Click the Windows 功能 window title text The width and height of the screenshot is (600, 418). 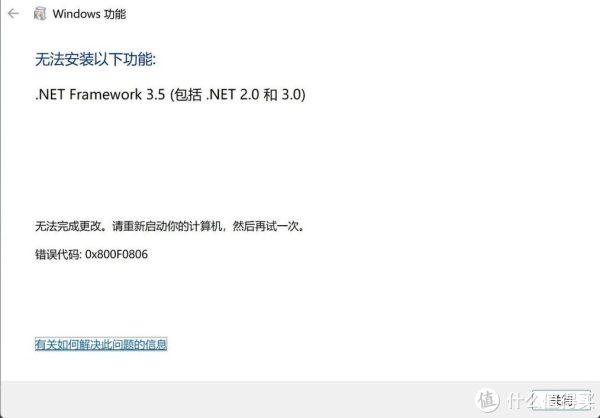89,14
